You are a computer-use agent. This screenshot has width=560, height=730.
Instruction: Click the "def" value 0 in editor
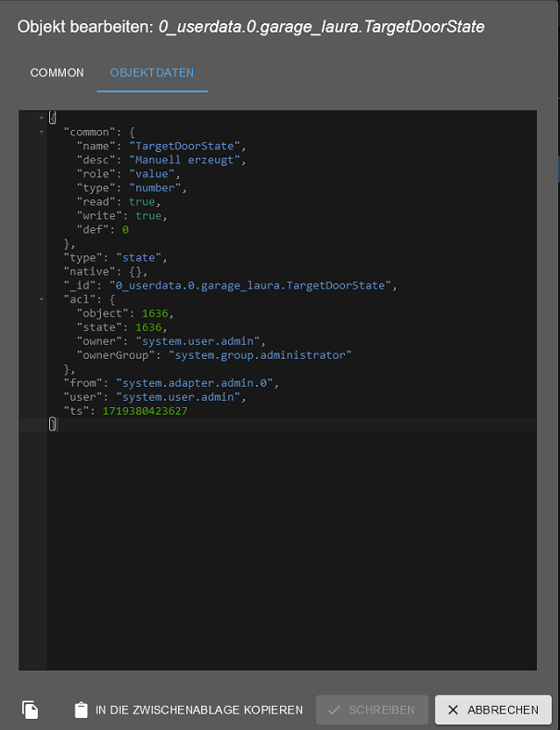tap(125, 229)
